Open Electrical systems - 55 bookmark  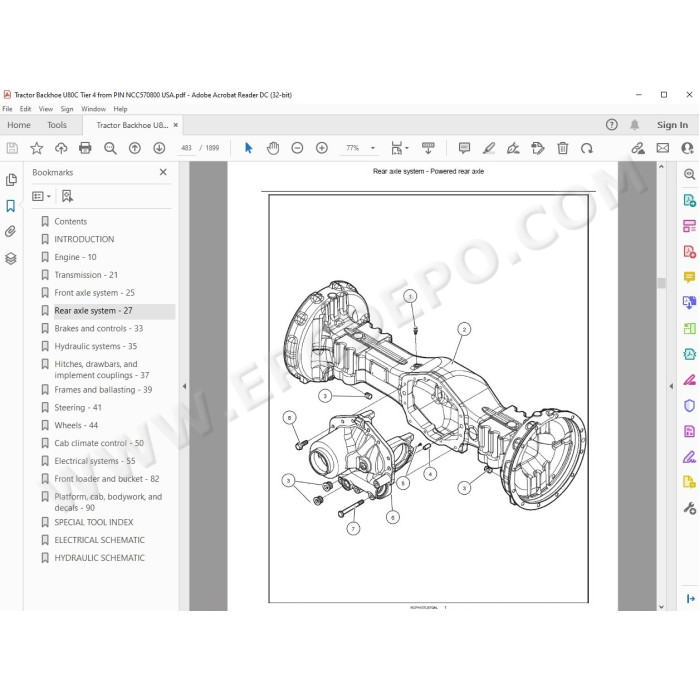click(95, 461)
